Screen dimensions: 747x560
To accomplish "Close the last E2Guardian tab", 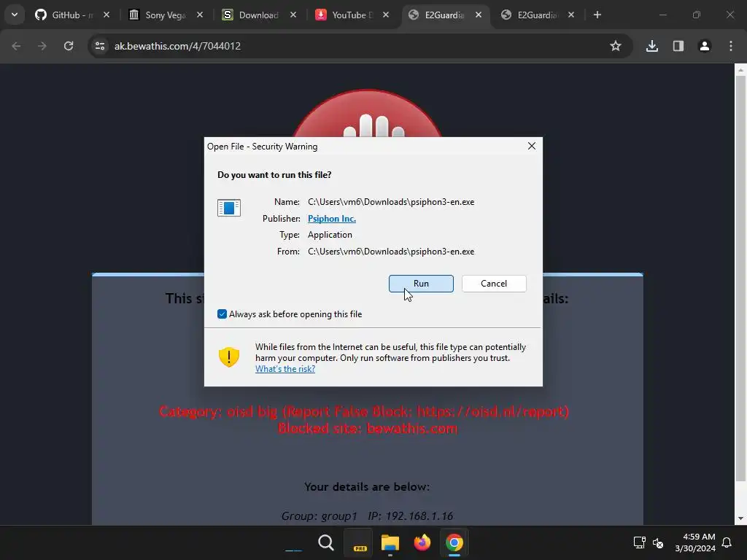I will coord(571,15).
